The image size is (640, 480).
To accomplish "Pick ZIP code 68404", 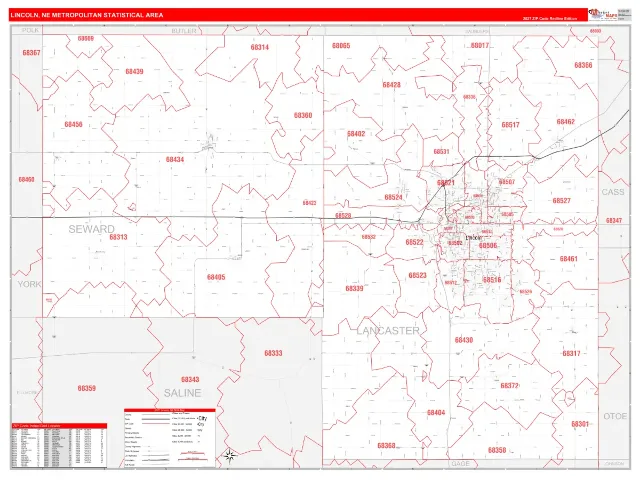I will (x=436, y=413).
